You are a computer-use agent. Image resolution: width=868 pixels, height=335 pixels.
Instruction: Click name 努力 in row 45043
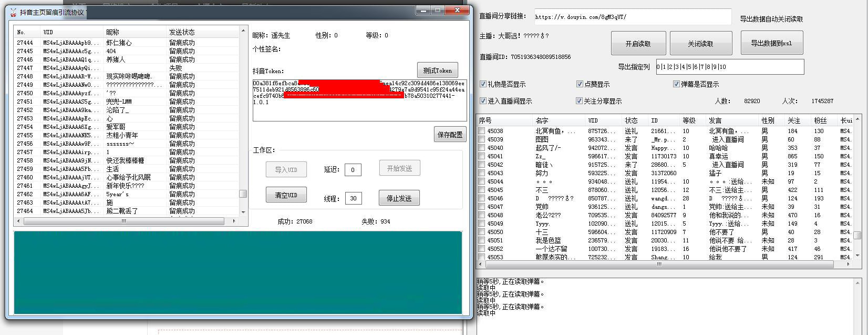[542, 173]
